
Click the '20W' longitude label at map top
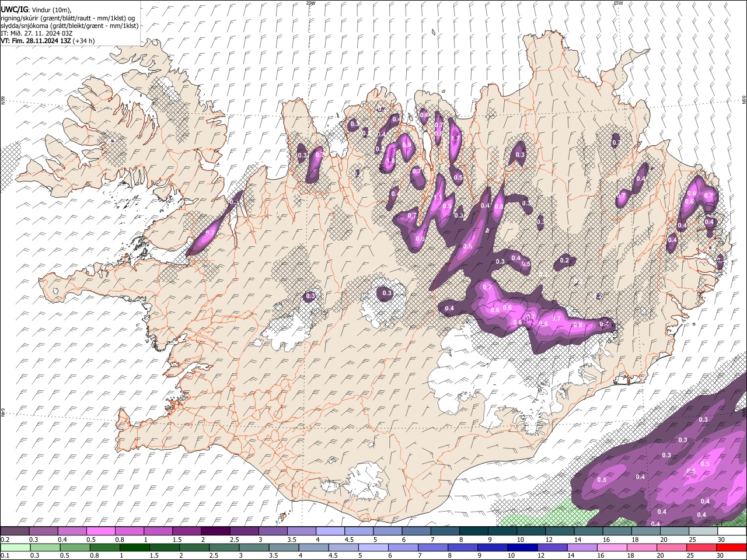(x=310, y=3)
